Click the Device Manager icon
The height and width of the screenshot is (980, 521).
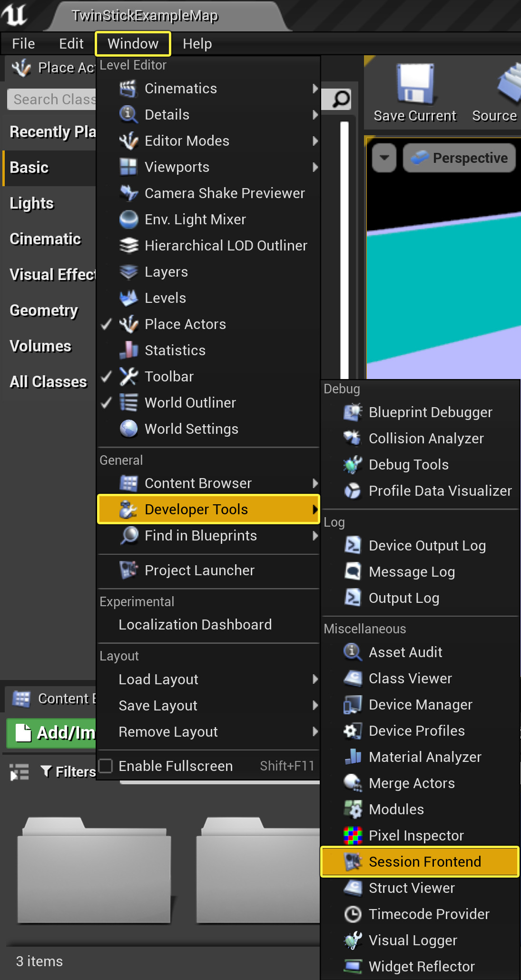[x=353, y=705]
